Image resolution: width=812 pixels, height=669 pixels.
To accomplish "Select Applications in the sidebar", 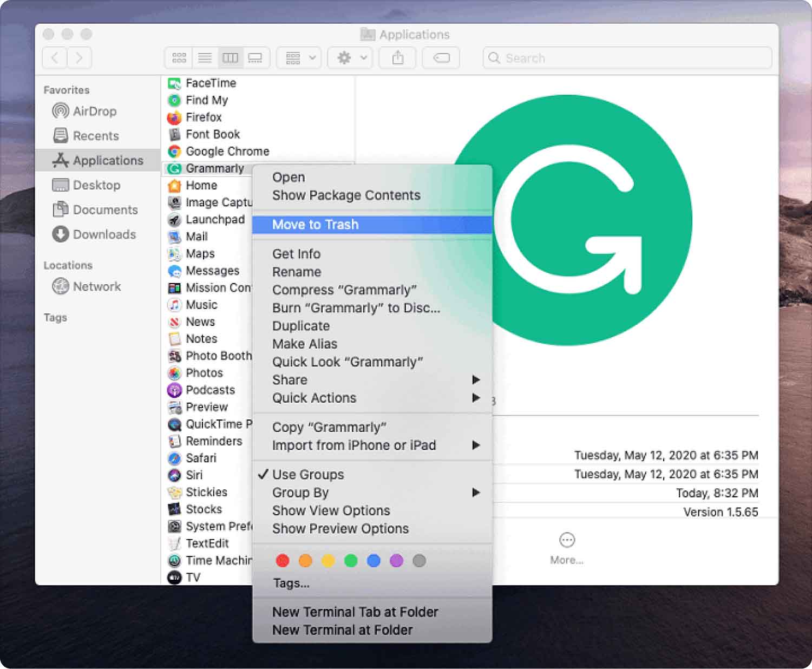I will (x=98, y=160).
